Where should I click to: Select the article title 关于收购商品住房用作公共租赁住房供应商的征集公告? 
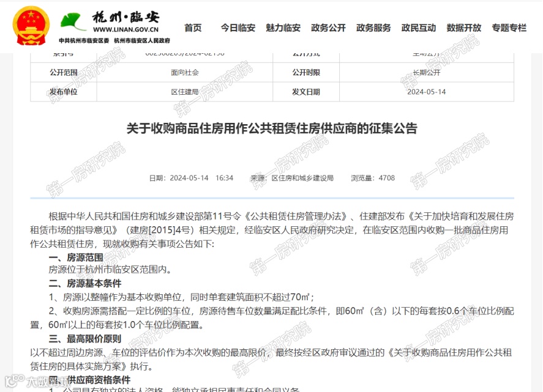272,128
